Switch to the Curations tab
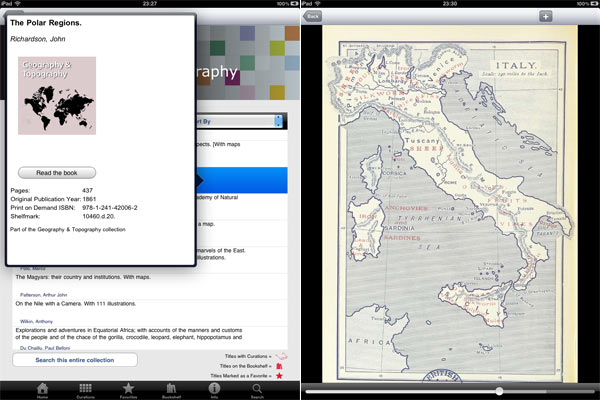Screen dimensions: 600x400 (x=85, y=390)
